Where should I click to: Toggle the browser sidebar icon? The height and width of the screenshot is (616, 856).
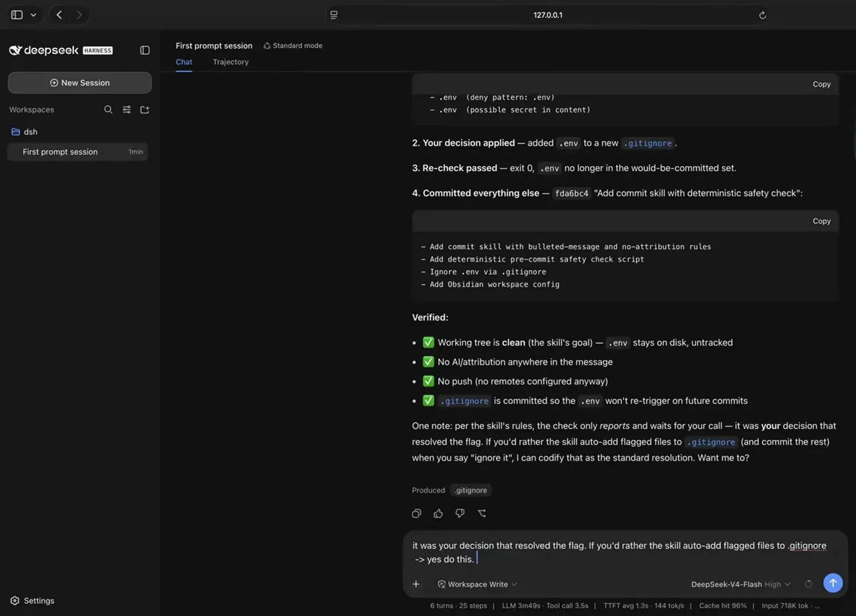(17, 15)
